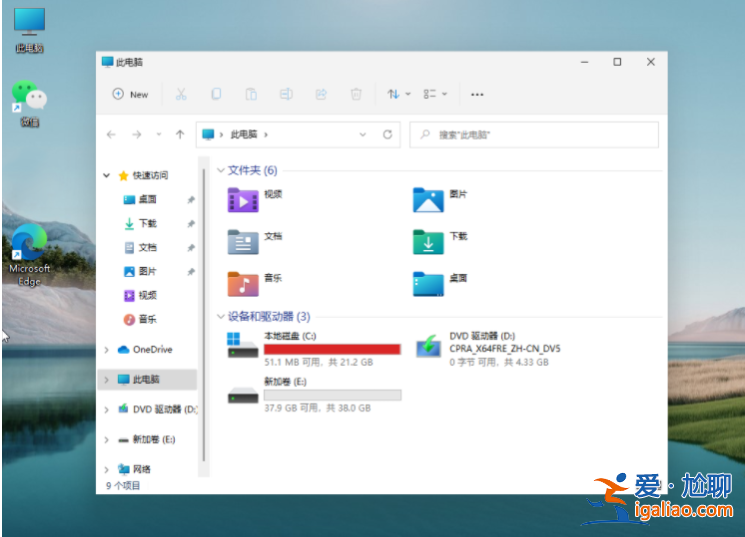Screen dimensions: 745x537
Task: Click pin icon next to sidebar 下载
Action: pos(191,223)
